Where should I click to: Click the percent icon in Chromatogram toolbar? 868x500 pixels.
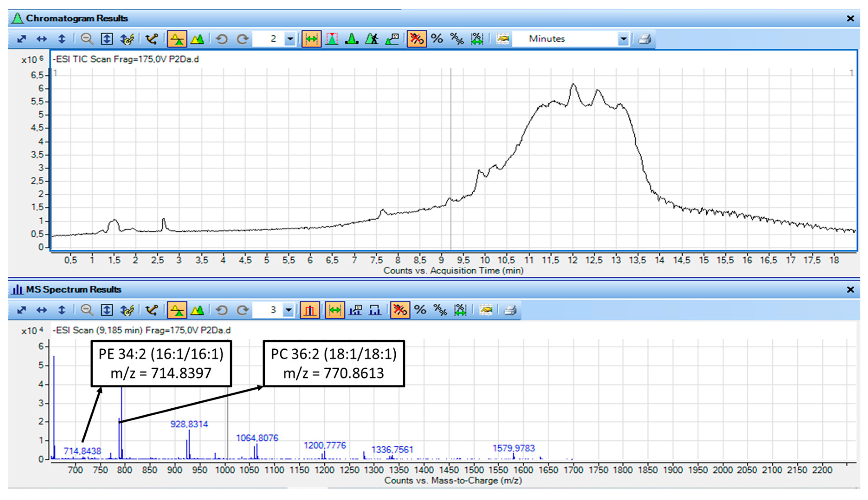[437, 39]
